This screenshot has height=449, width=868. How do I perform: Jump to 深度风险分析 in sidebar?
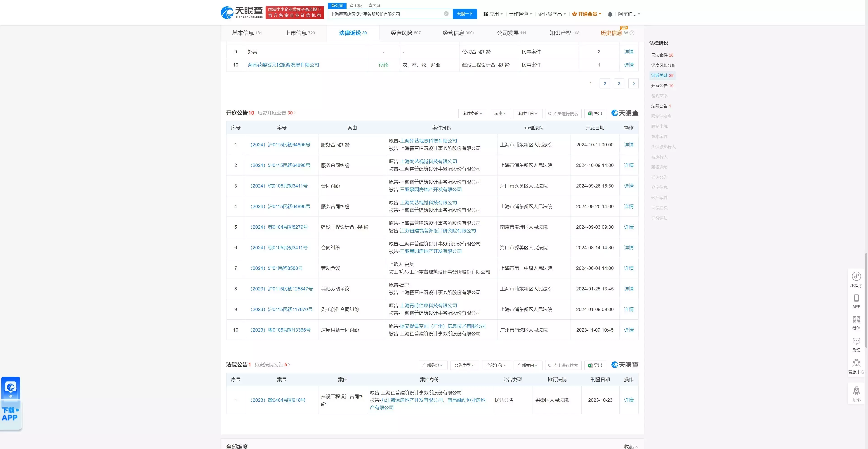pyautogui.click(x=663, y=65)
